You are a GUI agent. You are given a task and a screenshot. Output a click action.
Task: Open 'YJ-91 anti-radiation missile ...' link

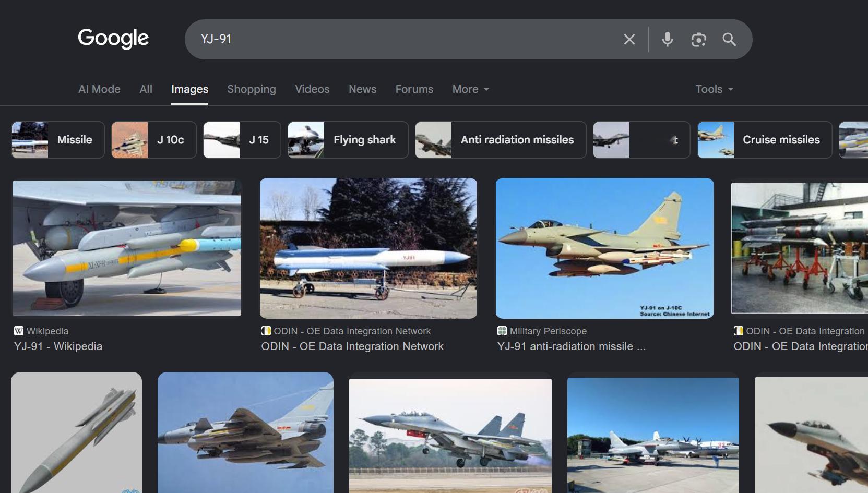click(572, 346)
